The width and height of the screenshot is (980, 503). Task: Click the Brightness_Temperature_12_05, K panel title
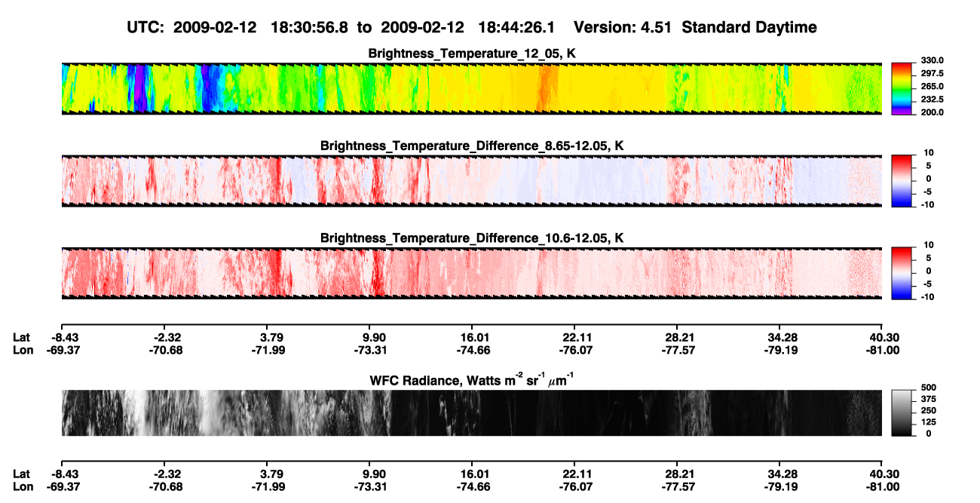point(472,54)
